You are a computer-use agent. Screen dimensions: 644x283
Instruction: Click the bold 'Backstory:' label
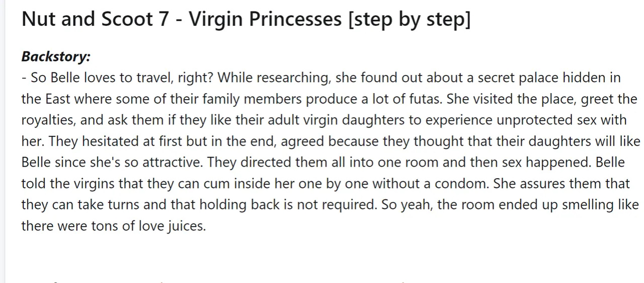56,56
